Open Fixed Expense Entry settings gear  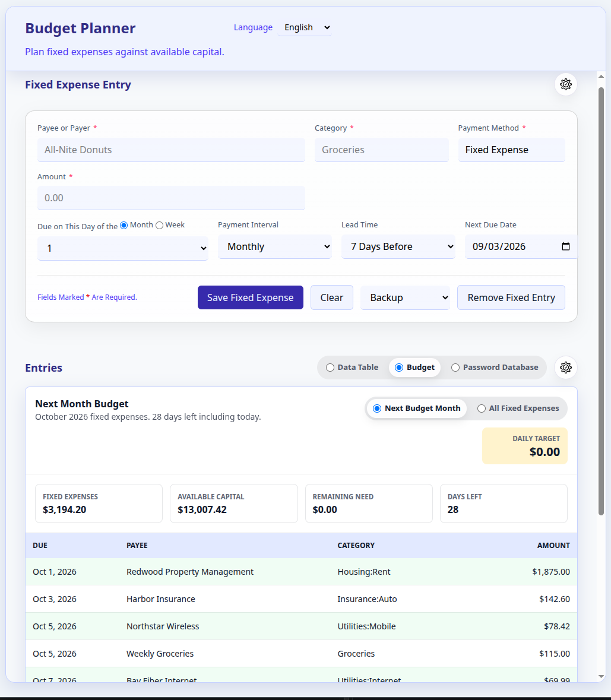click(x=565, y=84)
